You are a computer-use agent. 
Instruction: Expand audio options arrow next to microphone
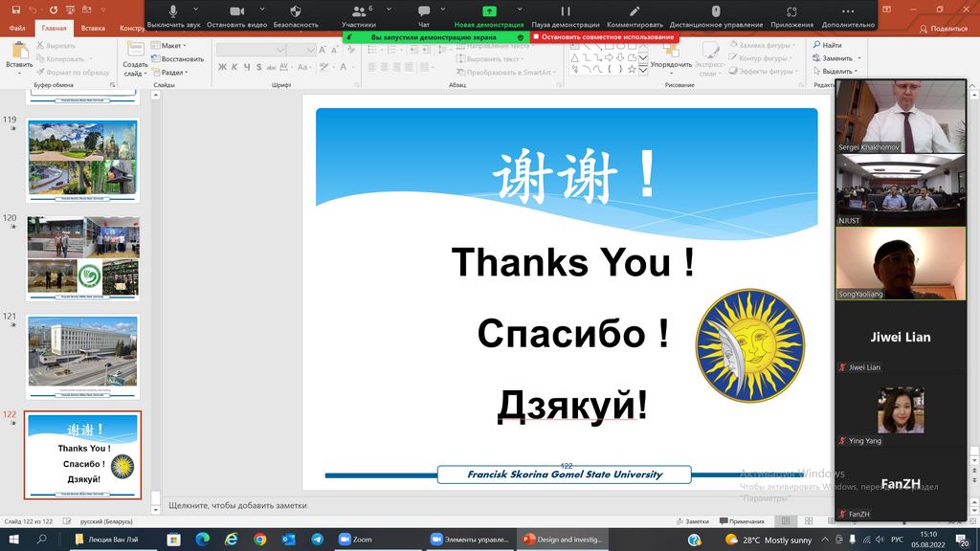click(195, 10)
